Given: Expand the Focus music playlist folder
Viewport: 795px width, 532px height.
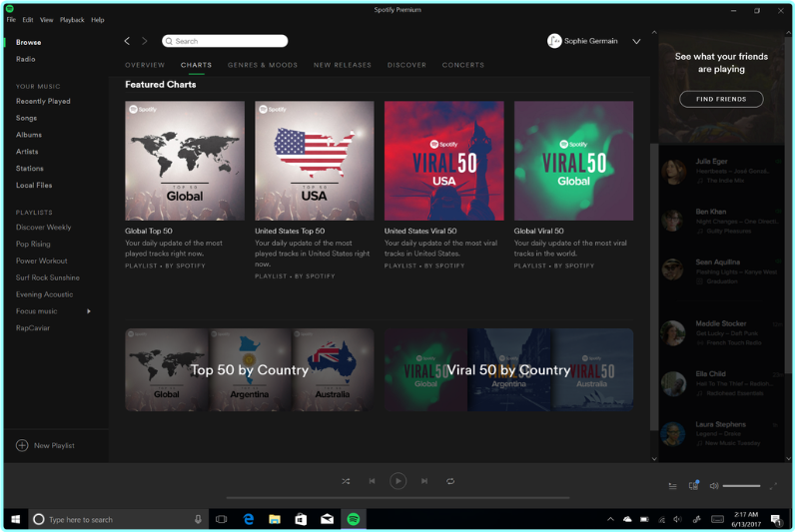Looking at the screenshot, I should pos(89,311).
